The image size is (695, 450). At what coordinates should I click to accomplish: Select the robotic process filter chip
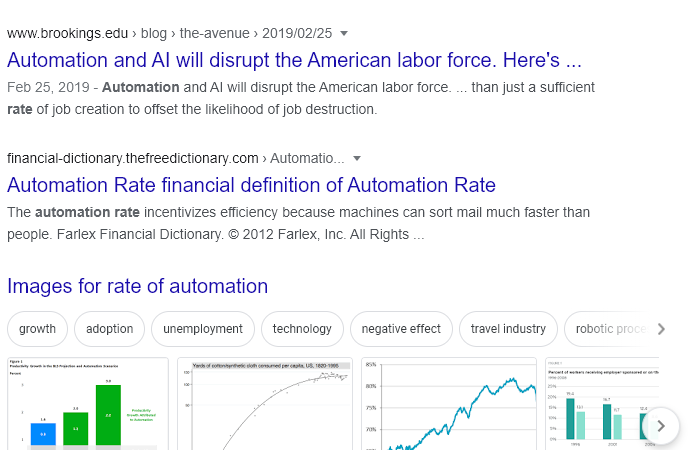(x=609, y=329)
